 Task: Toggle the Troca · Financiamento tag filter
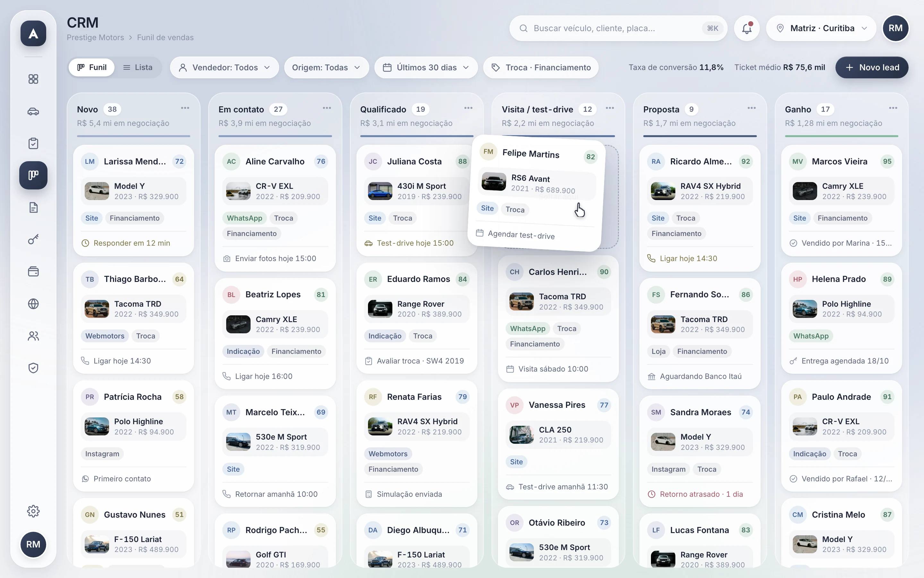(x=541, y=68)
